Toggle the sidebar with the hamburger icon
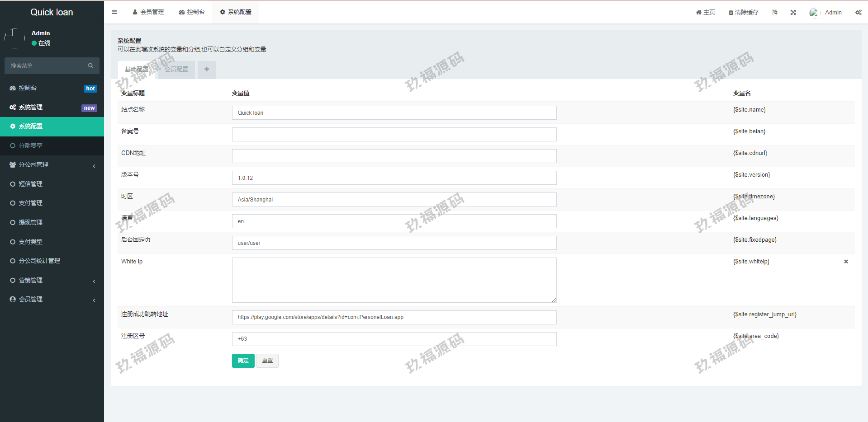Screen dimensions: 868x422 114,12
